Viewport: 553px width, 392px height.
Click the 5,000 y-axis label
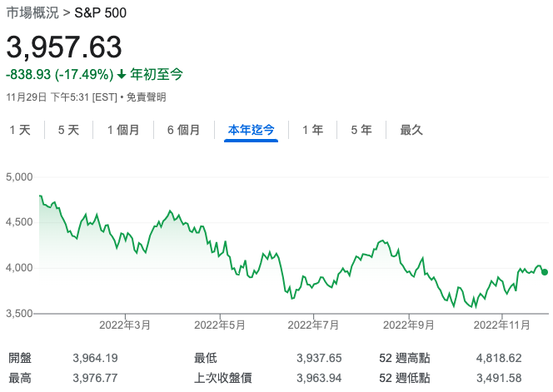pyautogui.click(x=19, y=177)
